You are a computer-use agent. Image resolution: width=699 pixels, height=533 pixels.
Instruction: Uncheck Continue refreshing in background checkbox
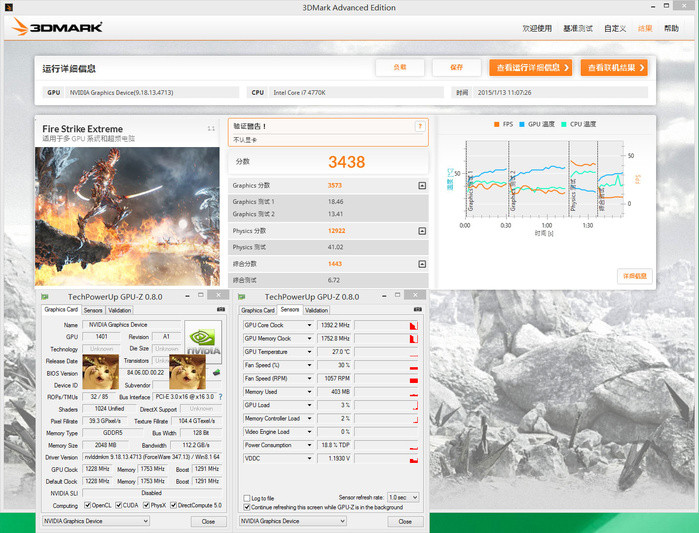(248, 507)
